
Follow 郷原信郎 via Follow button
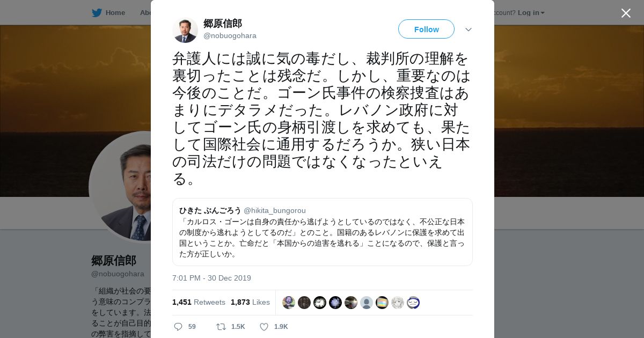tap(426, 29)
